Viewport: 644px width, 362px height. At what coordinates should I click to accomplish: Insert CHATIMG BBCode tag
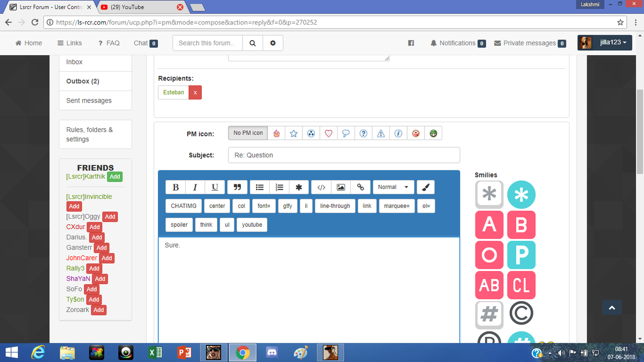[x=184, y=206]
